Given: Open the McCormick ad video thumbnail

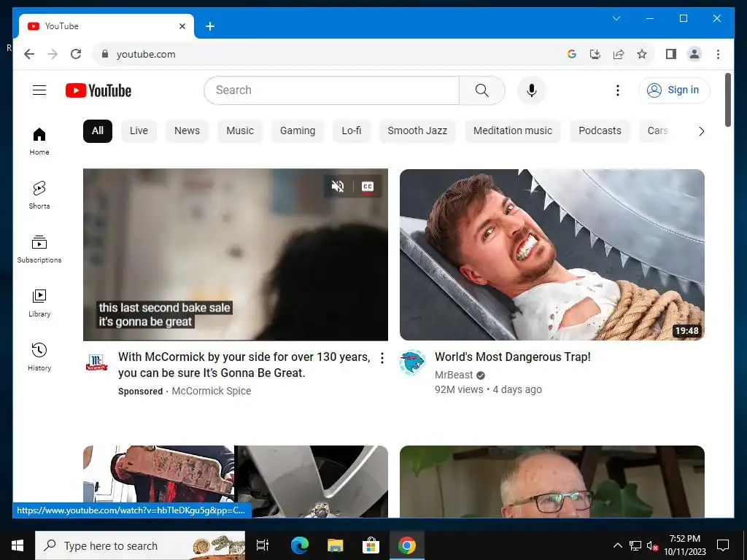Looking at the screenshot, I should (236, 254).
